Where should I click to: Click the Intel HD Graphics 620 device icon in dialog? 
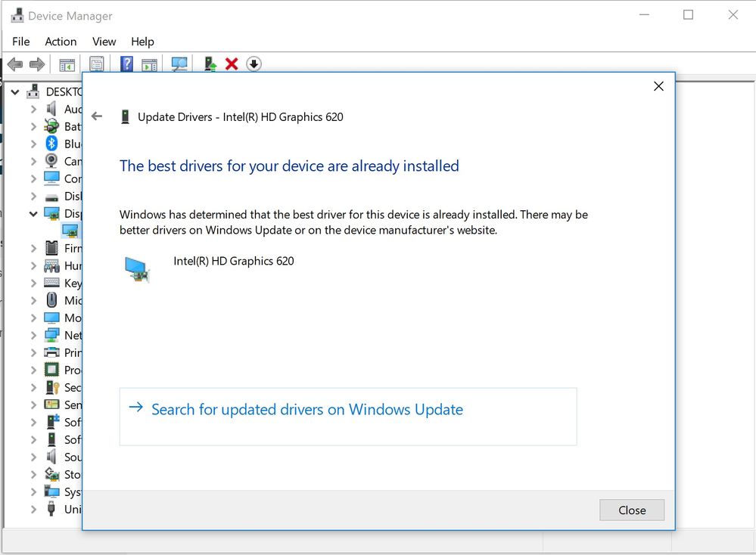(137, 269)
